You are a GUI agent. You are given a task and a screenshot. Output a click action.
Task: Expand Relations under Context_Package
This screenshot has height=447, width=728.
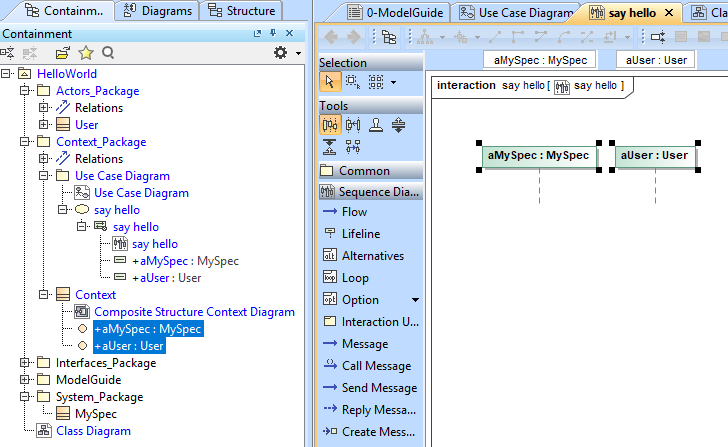point(44,159)
